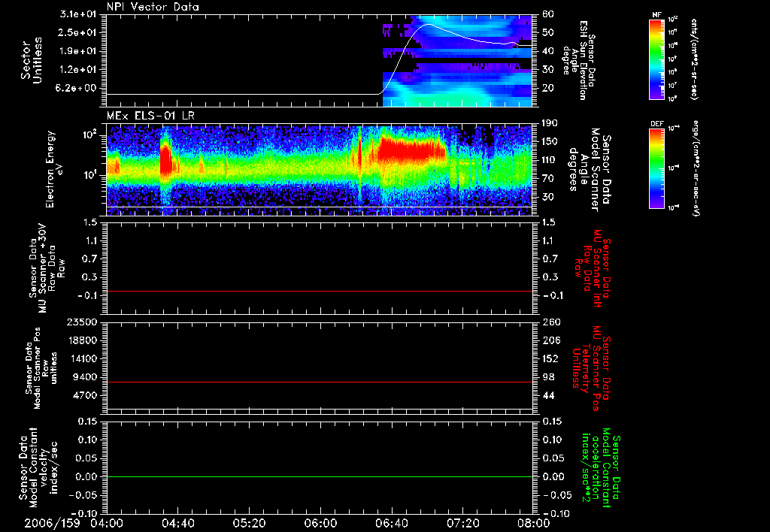Click the 'ESH Sun Elevation Angle' axis label
Screen dimensions: 770x532
(578, 60)
